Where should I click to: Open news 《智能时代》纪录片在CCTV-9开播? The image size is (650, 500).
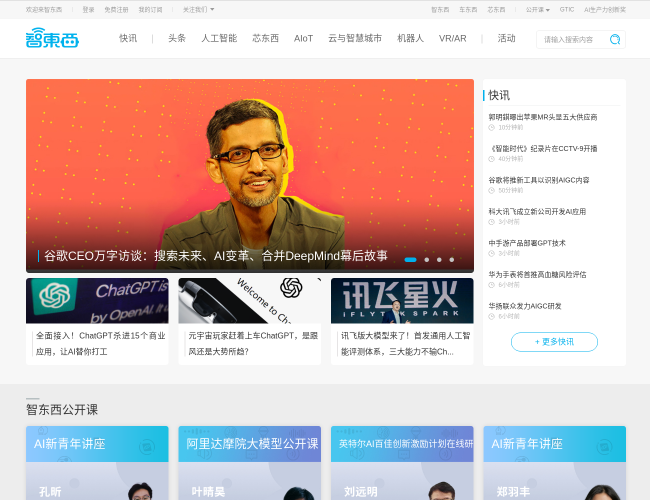543,149
